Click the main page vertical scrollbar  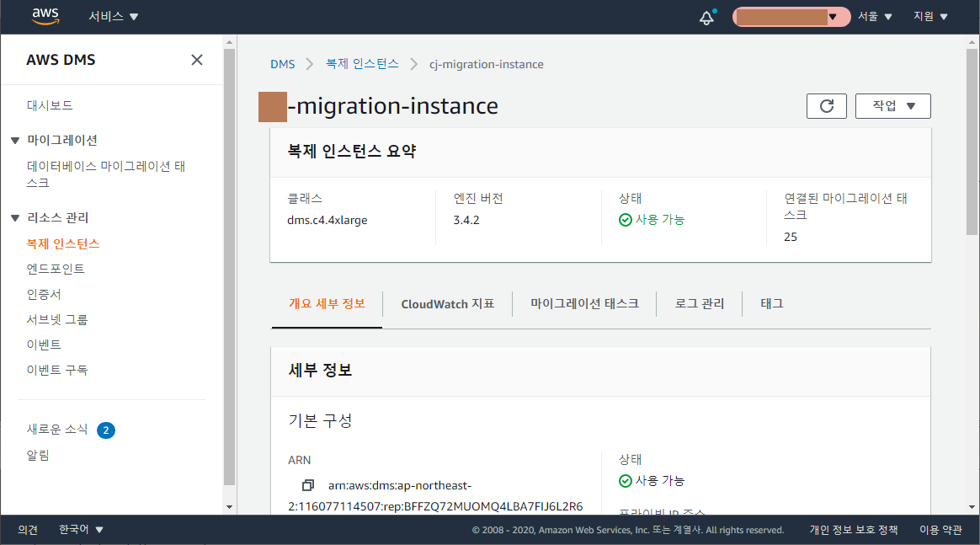click(x=972, y=142)
